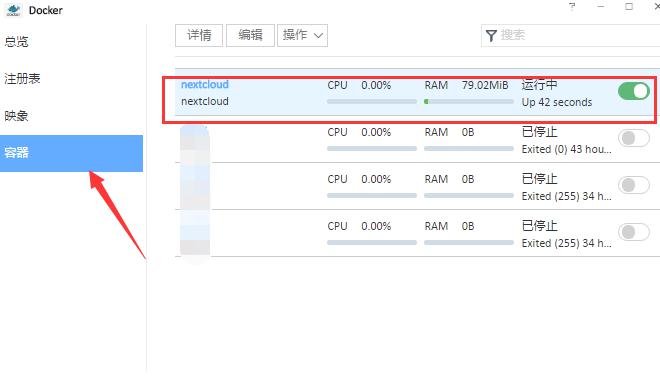
Task: Open the blue nextcloud container name link
Action: tap(205, 85)
